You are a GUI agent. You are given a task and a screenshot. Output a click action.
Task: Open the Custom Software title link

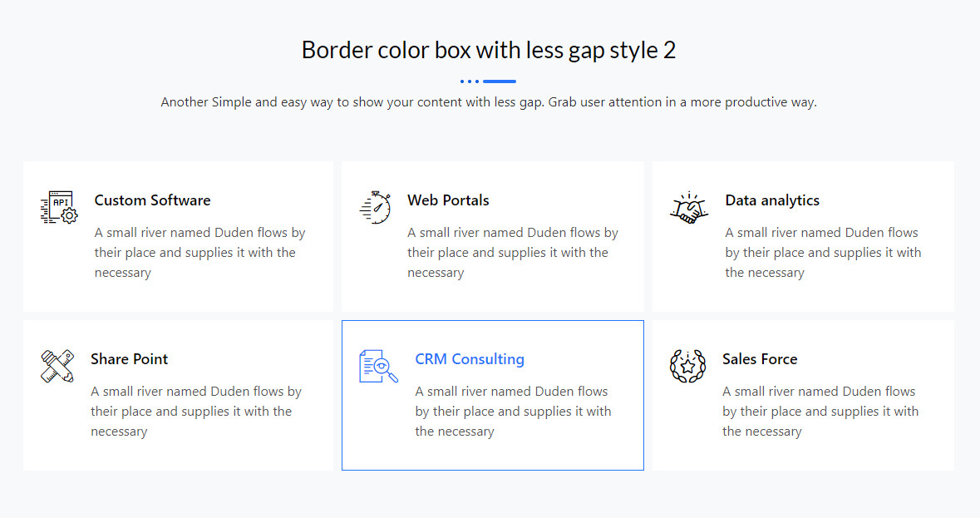[152, 200]
